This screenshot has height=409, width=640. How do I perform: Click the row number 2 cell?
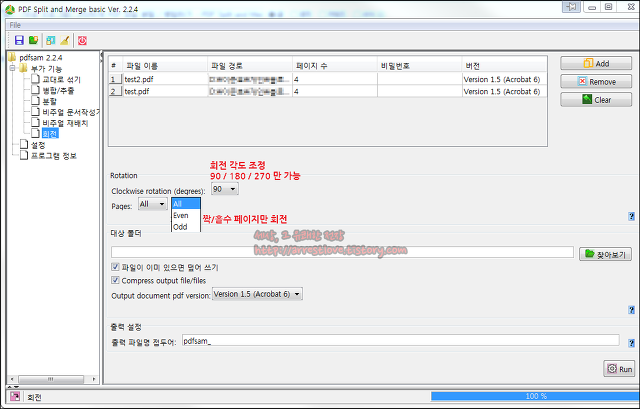click(x=115, y=91)
